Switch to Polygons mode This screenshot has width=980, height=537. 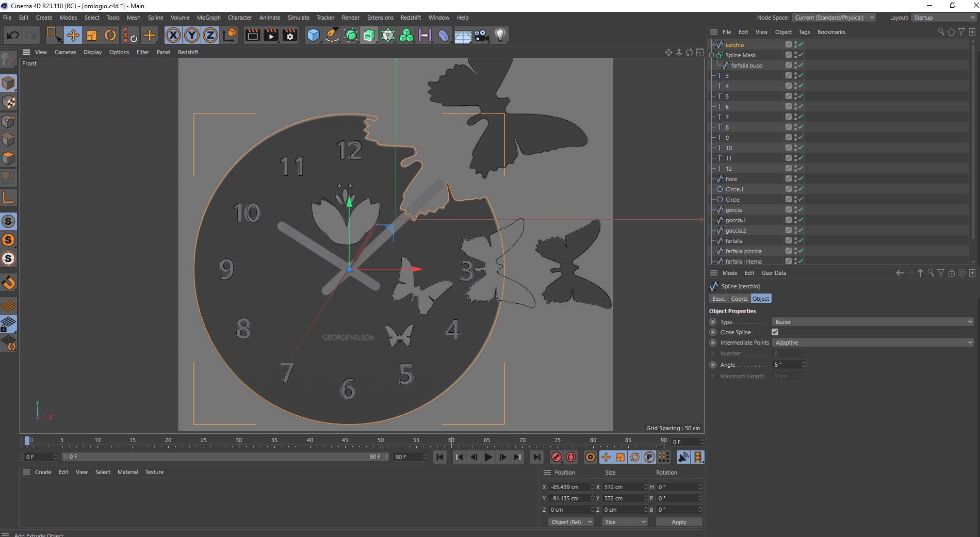[x=8, y=158]
